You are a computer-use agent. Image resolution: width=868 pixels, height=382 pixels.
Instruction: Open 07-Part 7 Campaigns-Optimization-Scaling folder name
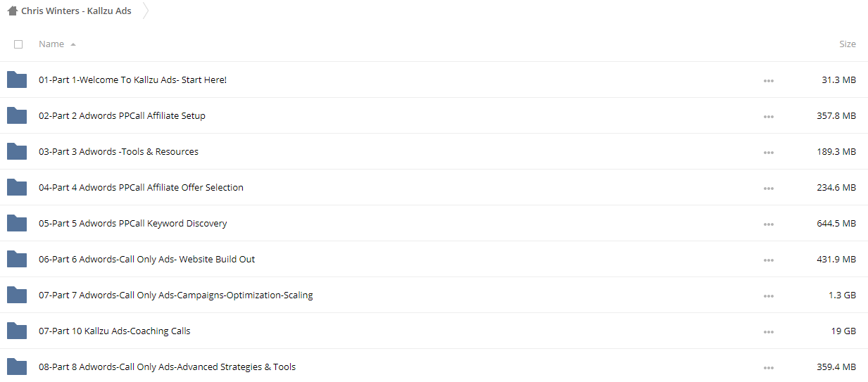pyautogui.click(x=176, y=295)
